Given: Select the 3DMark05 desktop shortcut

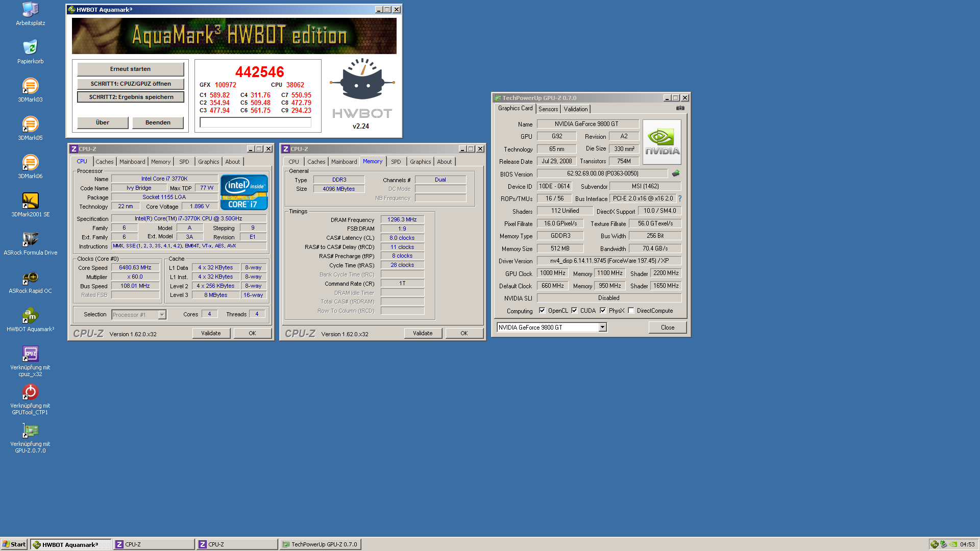Looking at the screenshot, I should point(30,128).
